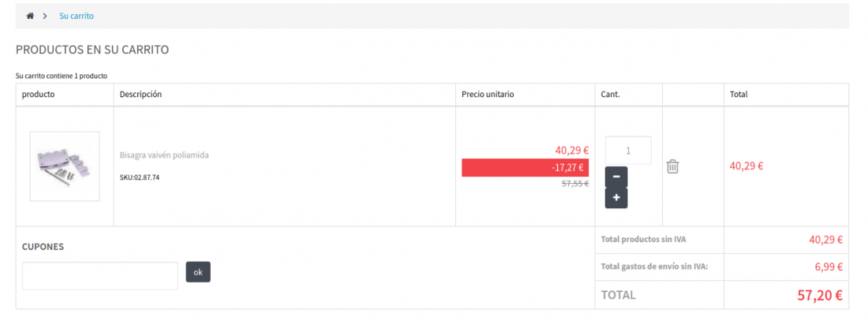Image resolution: width=868 pixels, height=321 pixels.
Task: Focus the coupon code text field
Action: coord(100,275)
